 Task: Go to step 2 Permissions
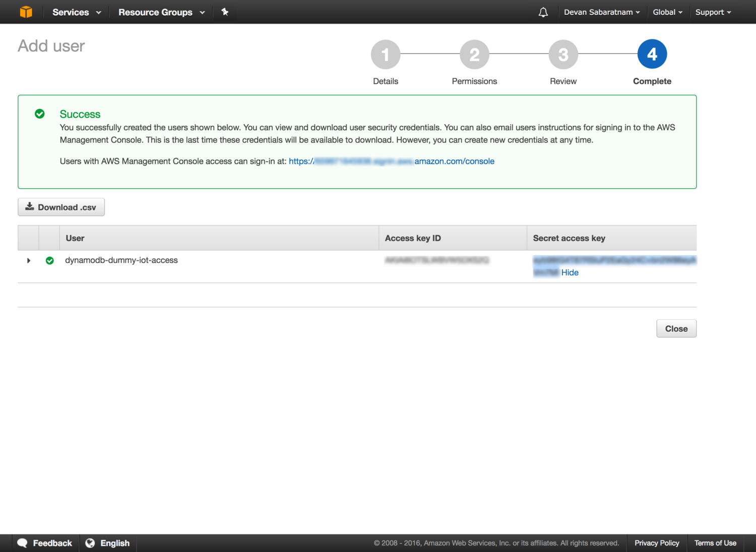pos(474,54)
